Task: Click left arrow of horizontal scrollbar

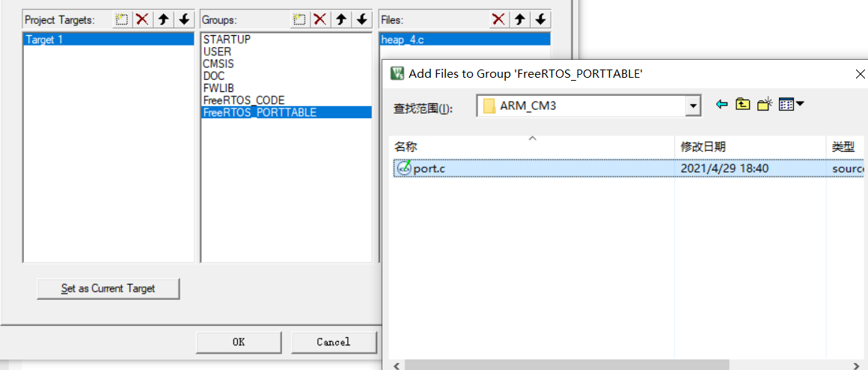Action: 397,365
